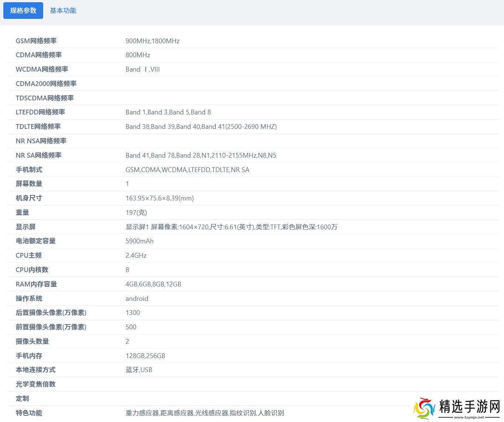Select the 操作系统 android value
Viewport: 504px width, 422px height.
pyautogui.click(x=137, y=299)
